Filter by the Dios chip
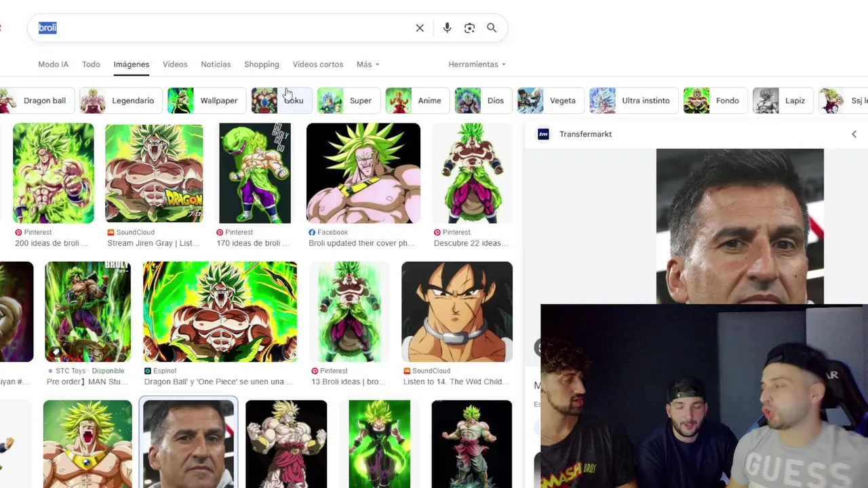This screenshot has width=868, height=488. coord(483,100)
